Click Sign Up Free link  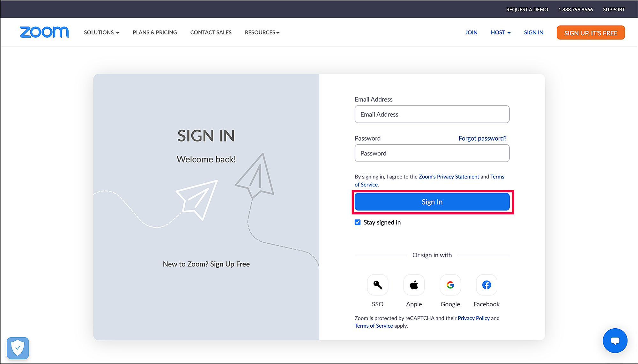(x=230, y=264)
